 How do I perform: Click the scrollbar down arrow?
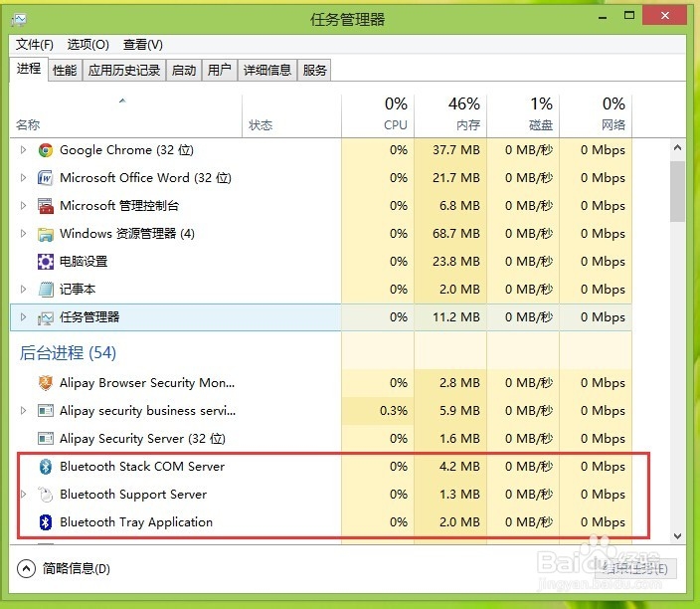pyautogui.click(x=677, y=535)
